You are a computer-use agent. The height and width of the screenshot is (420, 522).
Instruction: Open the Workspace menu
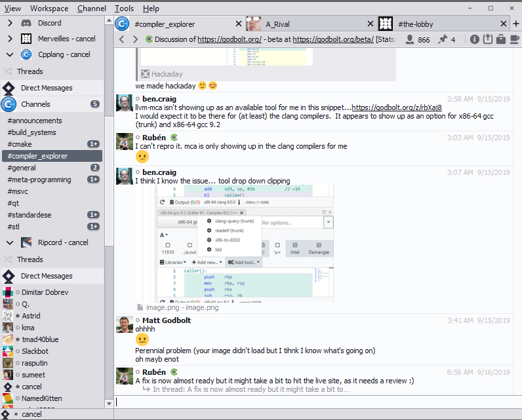(49, 9)
